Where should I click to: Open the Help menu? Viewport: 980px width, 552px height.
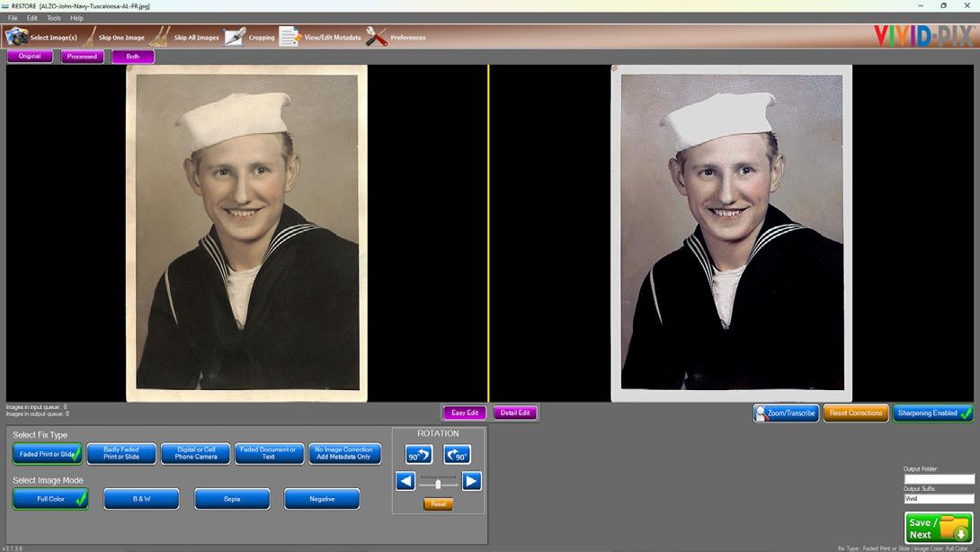(76, 18)
